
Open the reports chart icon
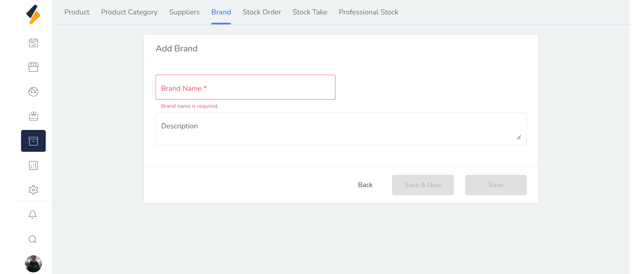33,166
